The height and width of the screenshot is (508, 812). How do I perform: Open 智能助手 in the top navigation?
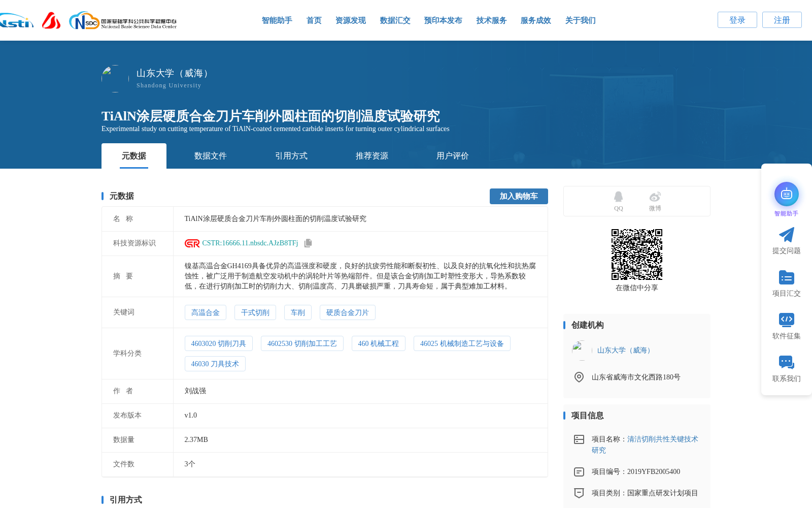click(x=277, y=20)
